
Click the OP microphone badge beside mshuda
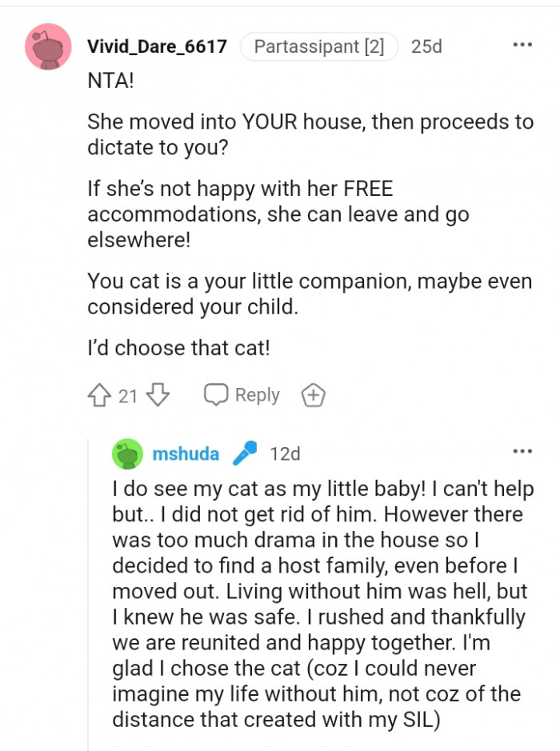coord(245,453)
